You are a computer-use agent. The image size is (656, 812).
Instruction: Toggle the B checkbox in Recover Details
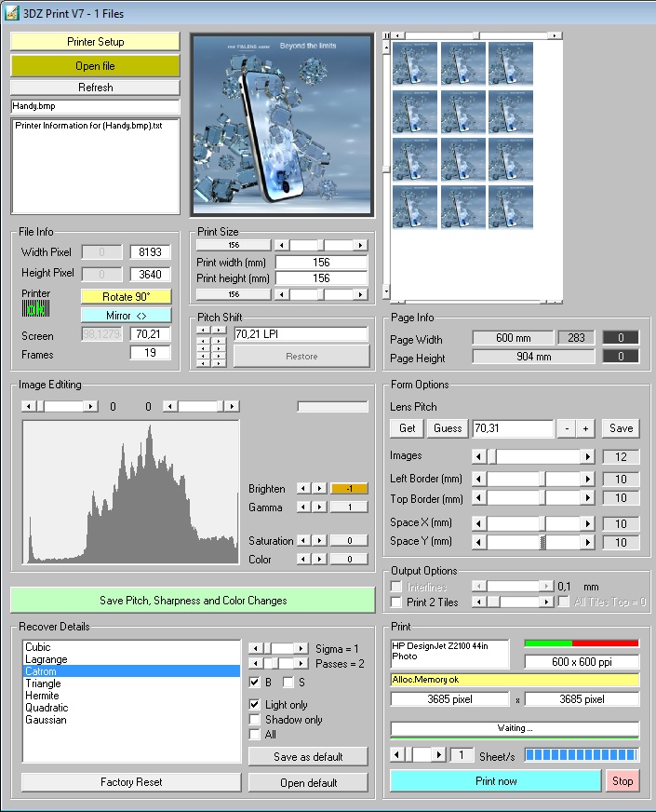coord(255,683)
